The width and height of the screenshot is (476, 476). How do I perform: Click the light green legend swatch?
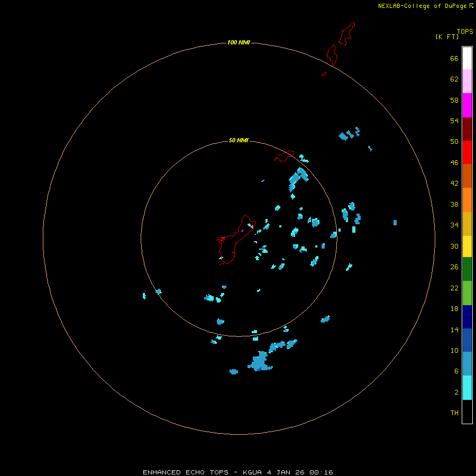click(x=467, y=293)
